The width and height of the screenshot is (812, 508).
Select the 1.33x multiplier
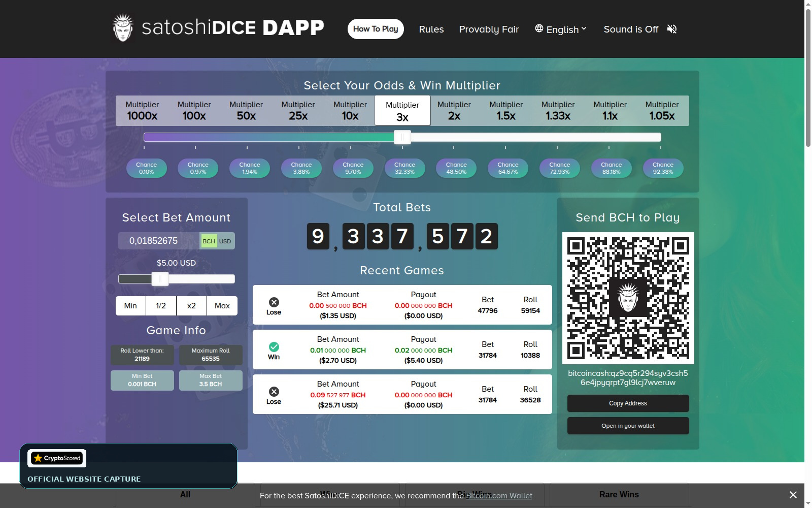(x=558, y=111)
